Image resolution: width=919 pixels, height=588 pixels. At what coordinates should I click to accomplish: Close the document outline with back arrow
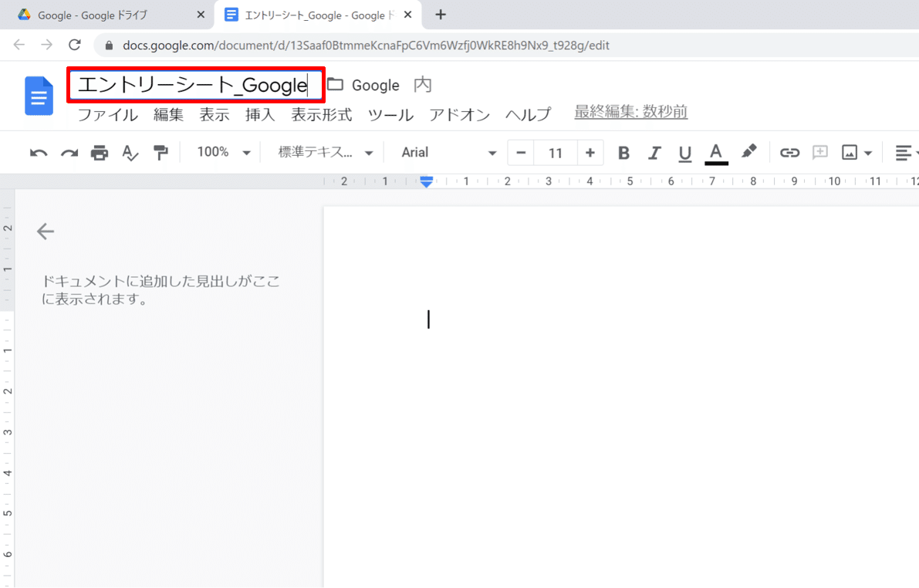[x=45, y=231]
